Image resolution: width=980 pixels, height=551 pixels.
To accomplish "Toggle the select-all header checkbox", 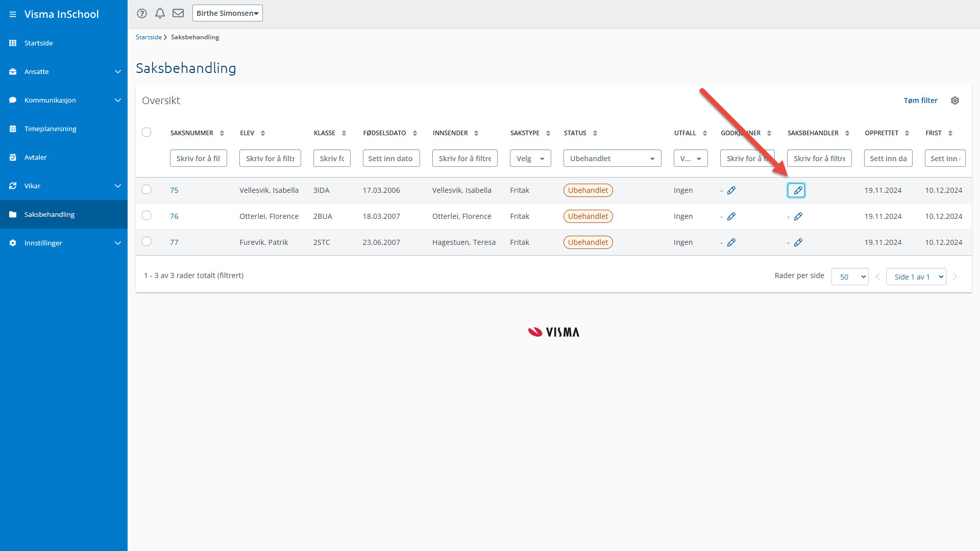I will click(x=146, y=133).
